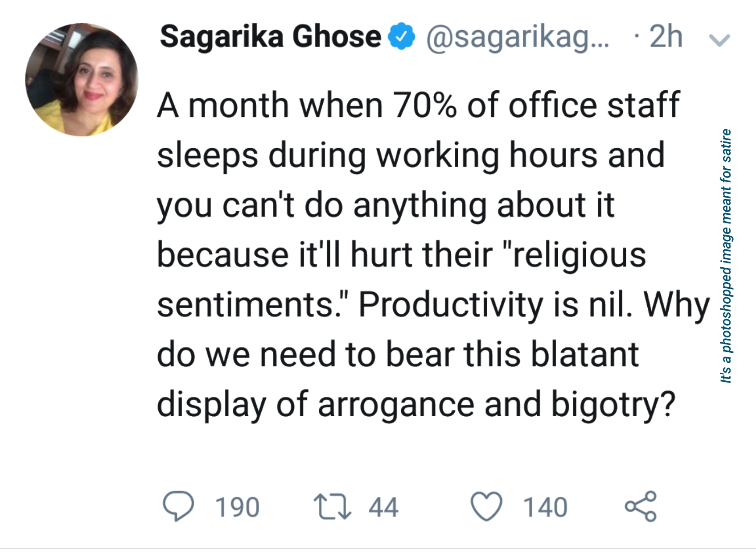Click the word "sentiments" in the tweet
This screenshot has height=553, width=756.
click(246, 305)
